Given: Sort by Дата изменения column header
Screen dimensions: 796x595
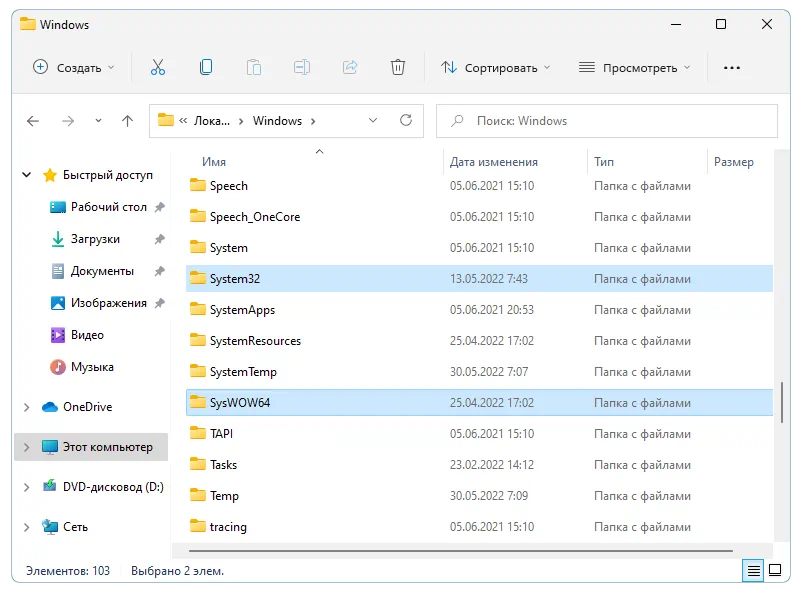Looking at the screenshot, I should tap(494, 162).
